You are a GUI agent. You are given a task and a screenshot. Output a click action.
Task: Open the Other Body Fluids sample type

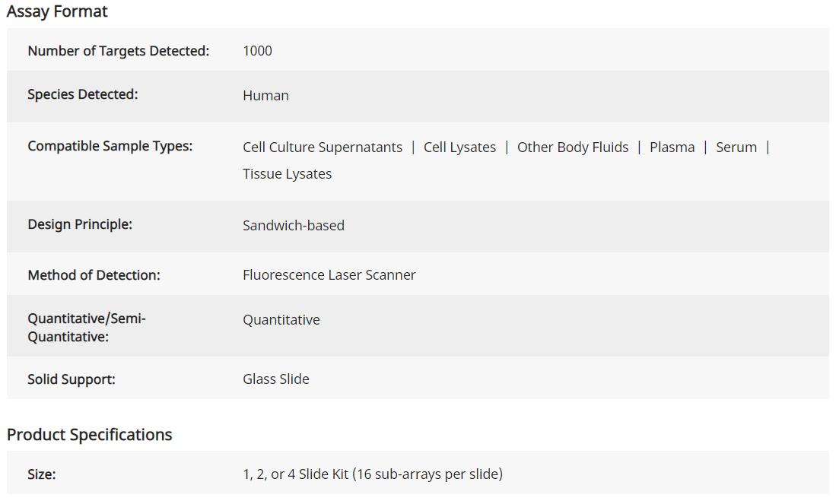click(573, 147)
